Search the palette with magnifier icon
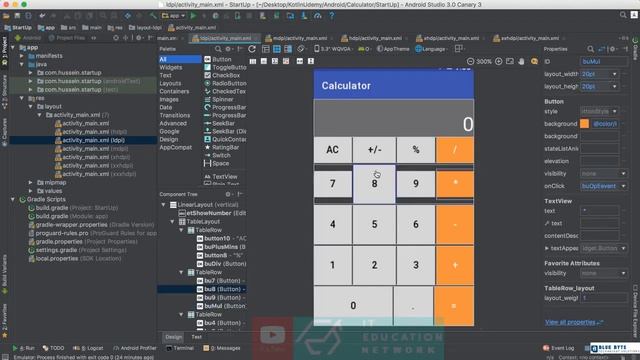This screenshot has width=640, height=360. click(218, 49)
